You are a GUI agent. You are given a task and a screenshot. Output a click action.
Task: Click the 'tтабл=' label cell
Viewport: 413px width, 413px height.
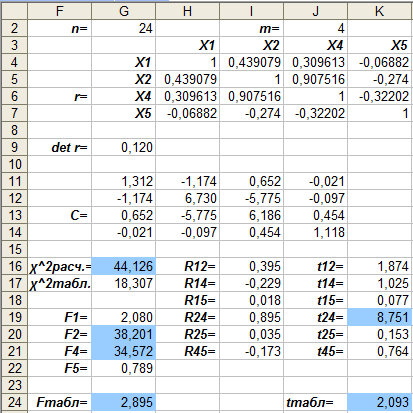point(315,402)
